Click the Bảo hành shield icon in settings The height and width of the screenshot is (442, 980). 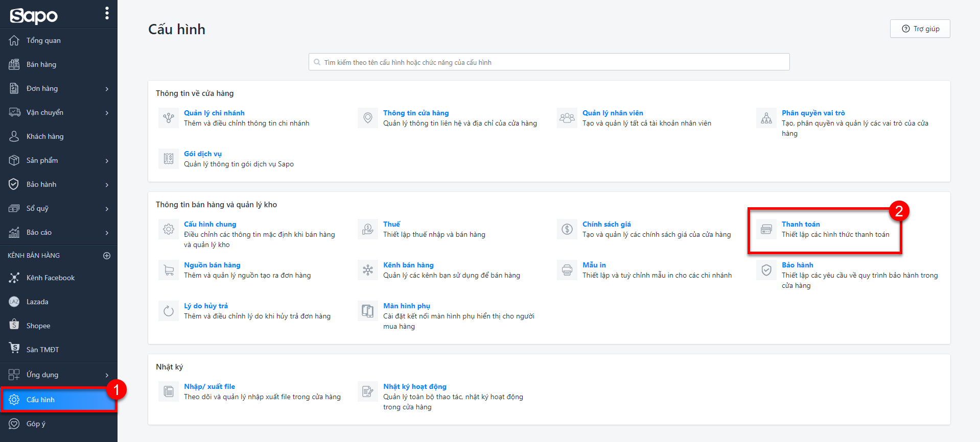(x=766, y=270)
